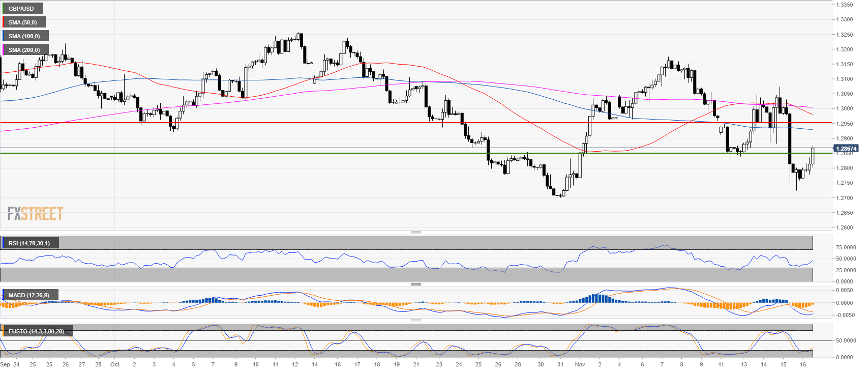Open the FUSTO (14,3,3,80,20) indicator label
The image size is (868, 371).
37,331
